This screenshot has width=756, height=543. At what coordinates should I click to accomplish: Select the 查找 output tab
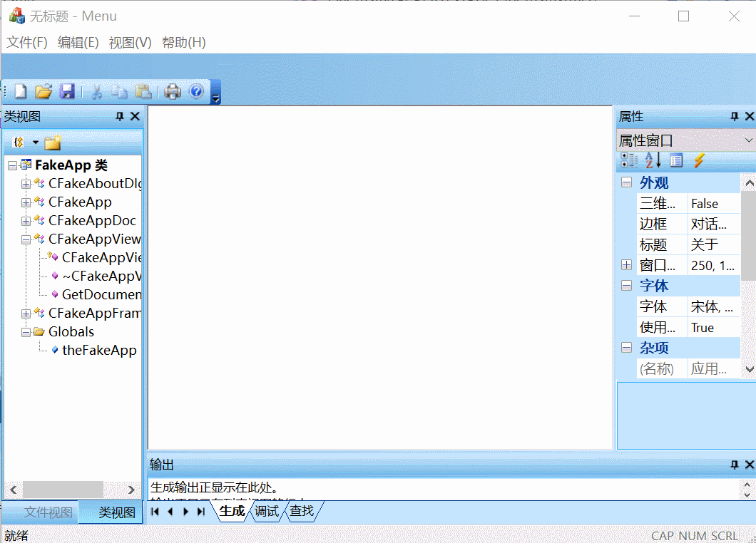pos(302,511)
